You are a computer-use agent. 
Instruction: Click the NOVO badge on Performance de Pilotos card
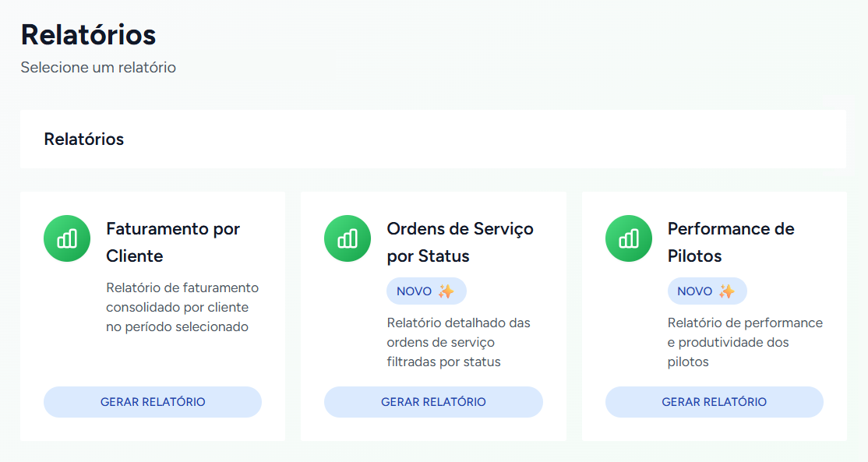point(707,290)
